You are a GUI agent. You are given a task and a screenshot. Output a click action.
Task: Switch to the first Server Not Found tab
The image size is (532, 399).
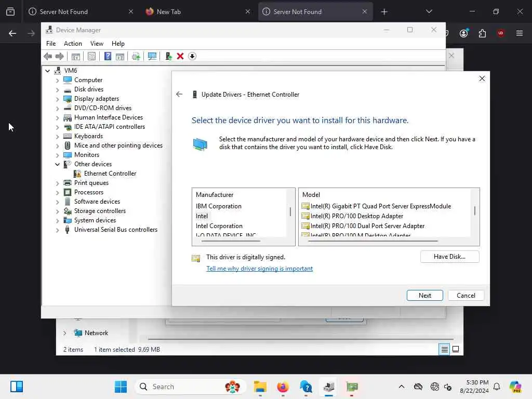(x=81, y=11)
